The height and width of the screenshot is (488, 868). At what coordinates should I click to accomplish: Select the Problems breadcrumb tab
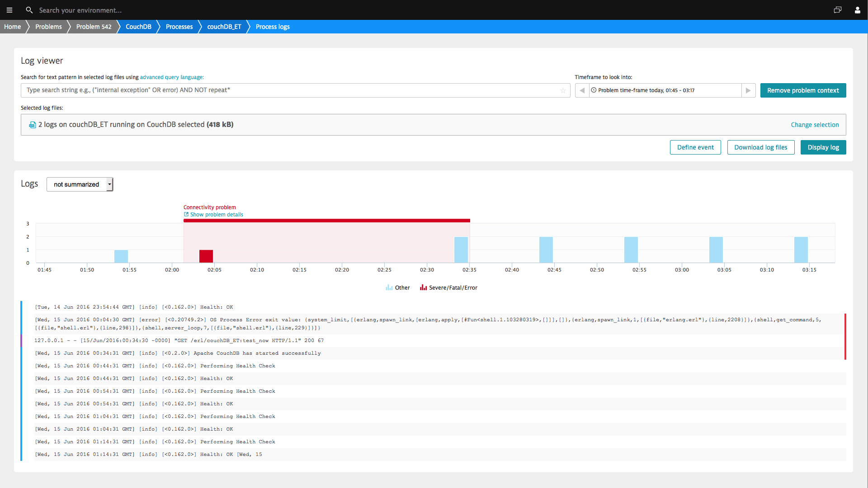48,26
